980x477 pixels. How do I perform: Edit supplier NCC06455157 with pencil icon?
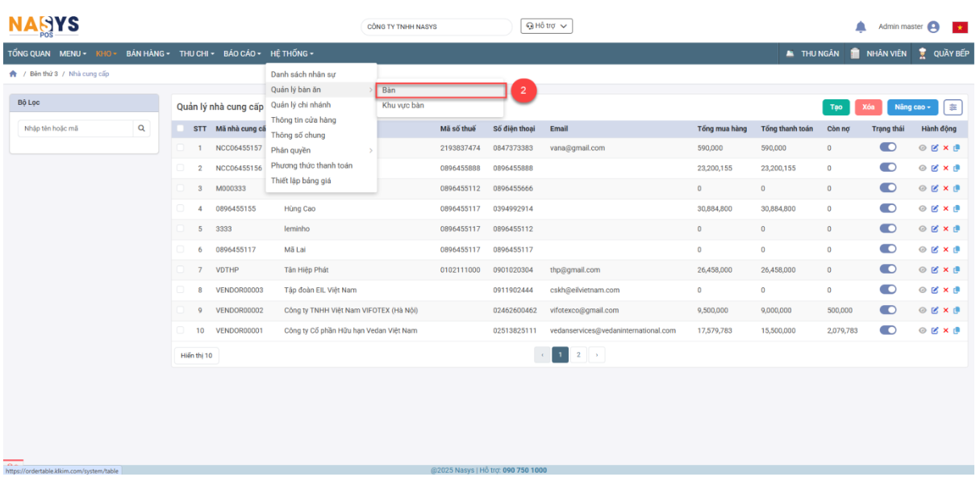[935, 149]
